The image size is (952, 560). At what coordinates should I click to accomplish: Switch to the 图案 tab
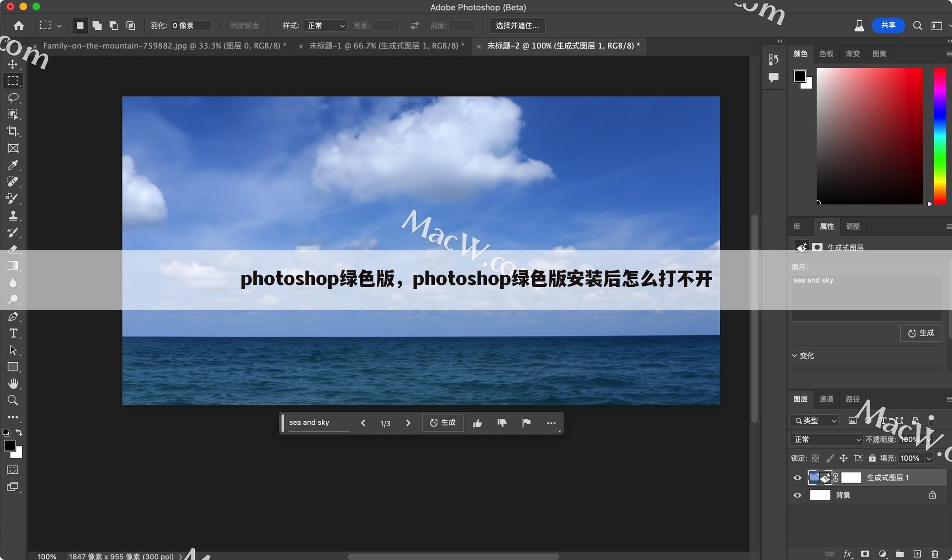point(879,54)
